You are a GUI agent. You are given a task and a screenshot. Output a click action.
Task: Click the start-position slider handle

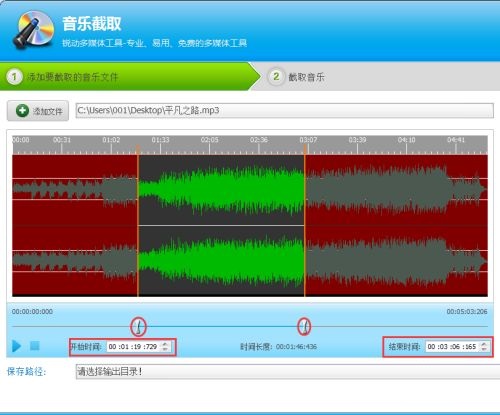tap(138, 326)
